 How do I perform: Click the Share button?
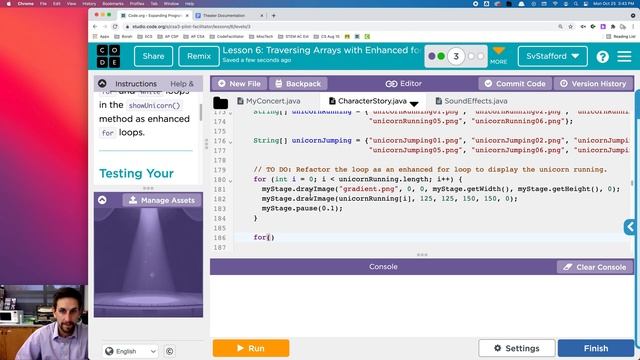(153, 56)
